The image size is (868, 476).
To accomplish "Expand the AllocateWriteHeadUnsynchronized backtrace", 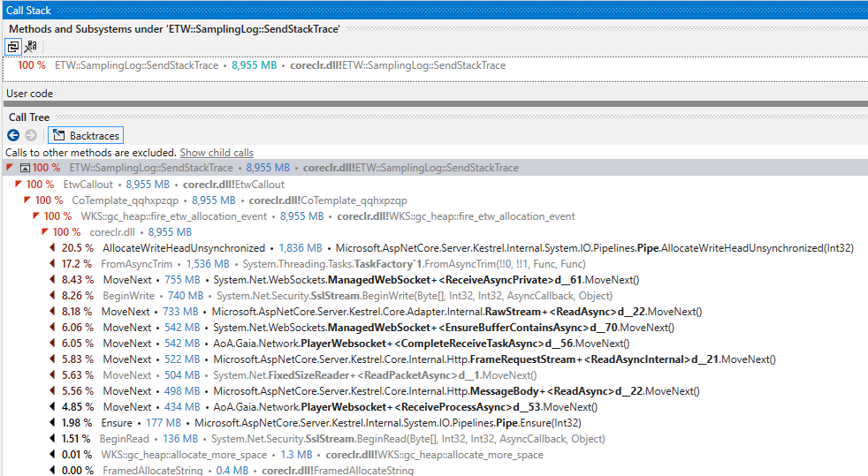I will [x=53, y=248].
